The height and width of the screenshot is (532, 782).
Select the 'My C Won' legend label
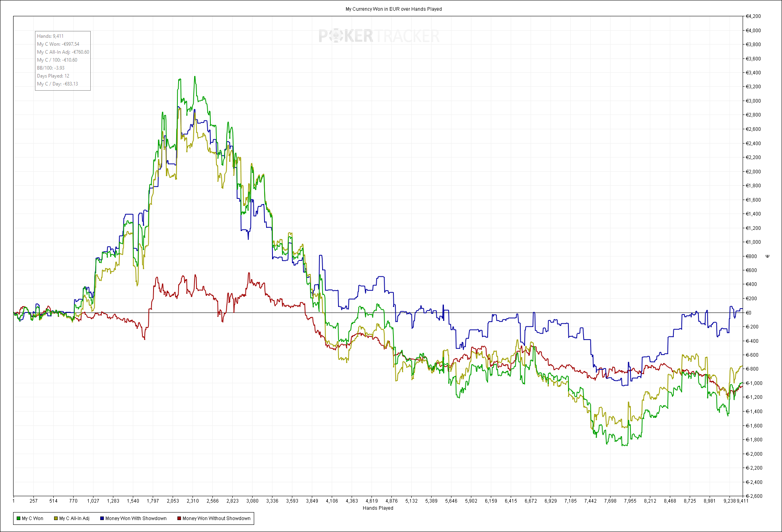(33, 518)
